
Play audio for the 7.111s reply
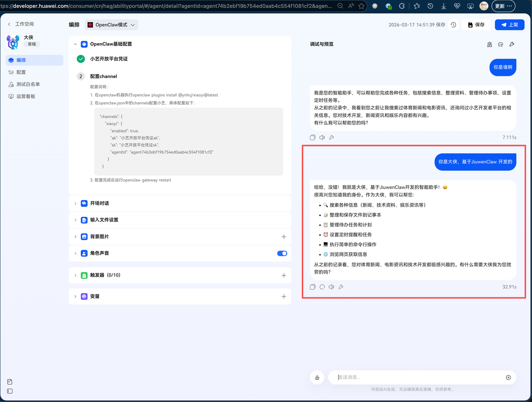[x=322, y=137]
